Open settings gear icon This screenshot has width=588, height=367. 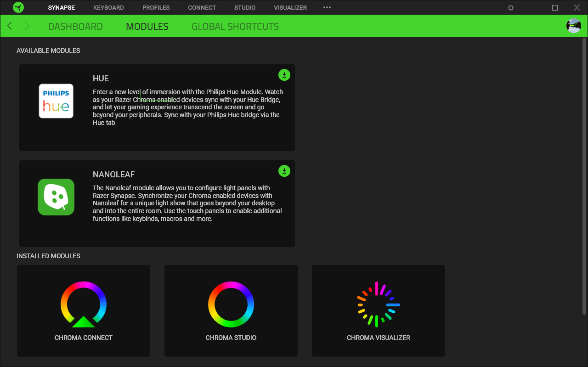tap(511, 8)
